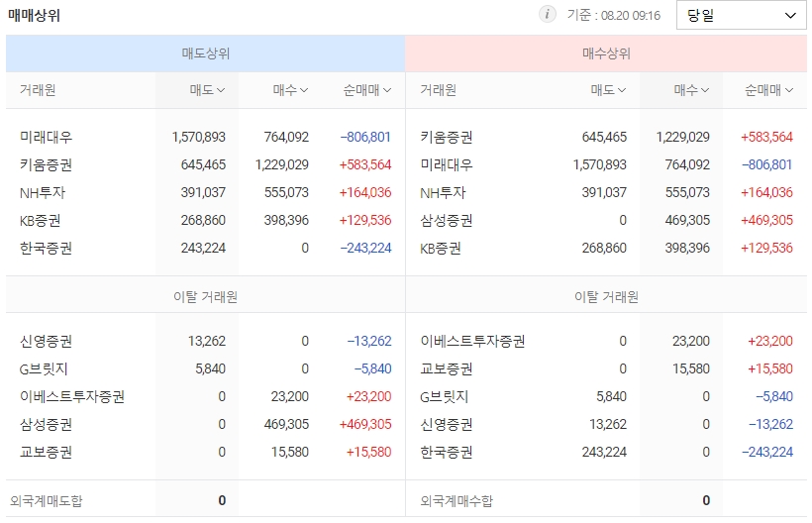812x523 pixels.
Task: Click 삼성증권 순매매 +469,305 in 매수상위
Action: click(766, 220)
